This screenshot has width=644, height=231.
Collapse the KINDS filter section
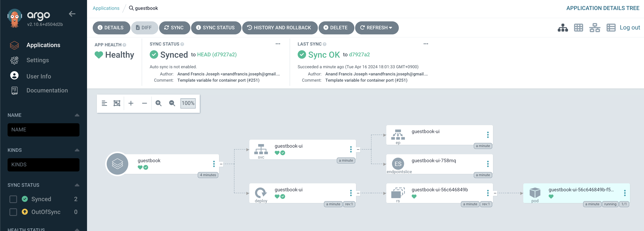(x=77, y=150)
